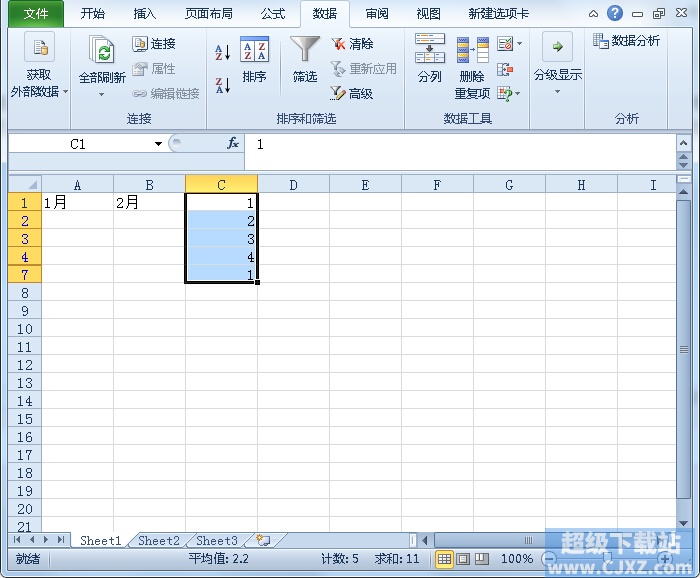The width and height of the screenshot is (700, 578).
Task: Switch to Sheet2 tab
Action: point(159,541)
